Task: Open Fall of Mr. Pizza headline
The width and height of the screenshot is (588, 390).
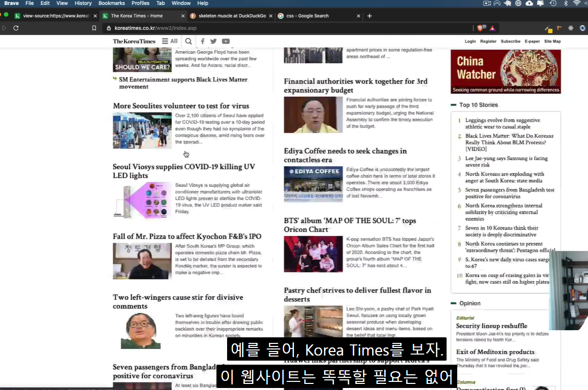Action: (x=187, y=237)
